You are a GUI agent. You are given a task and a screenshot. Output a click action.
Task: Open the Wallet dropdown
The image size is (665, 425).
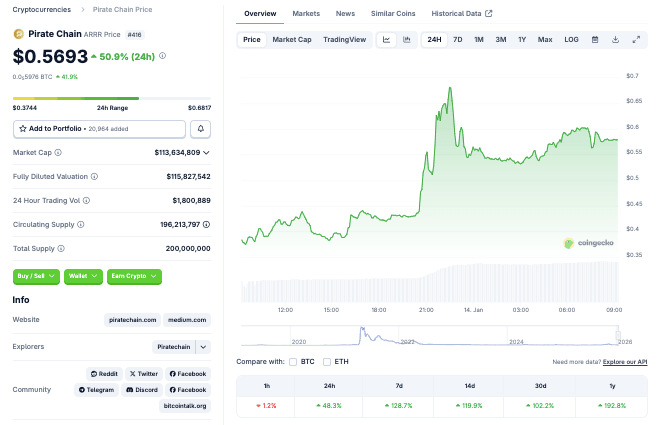[83, 276]
